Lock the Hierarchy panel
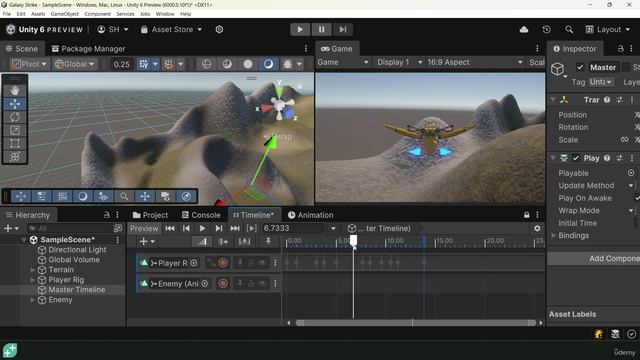640x360 pixels. 107,215
